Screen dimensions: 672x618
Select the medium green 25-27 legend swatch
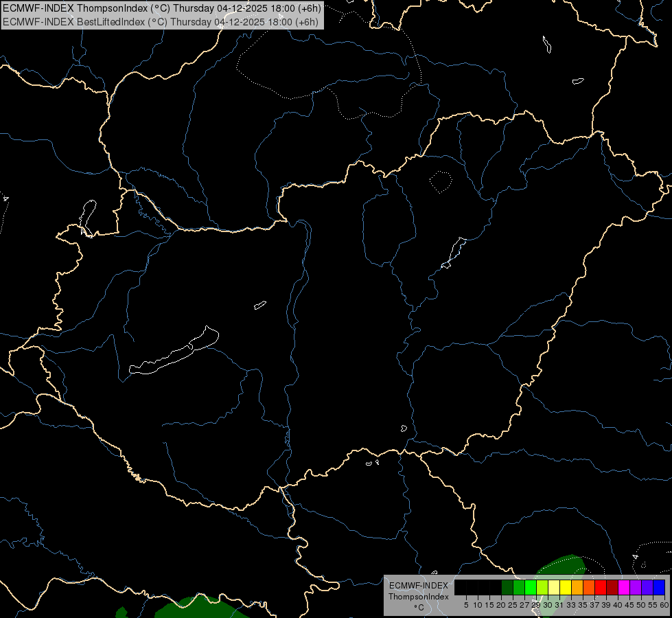click(519, 587)
